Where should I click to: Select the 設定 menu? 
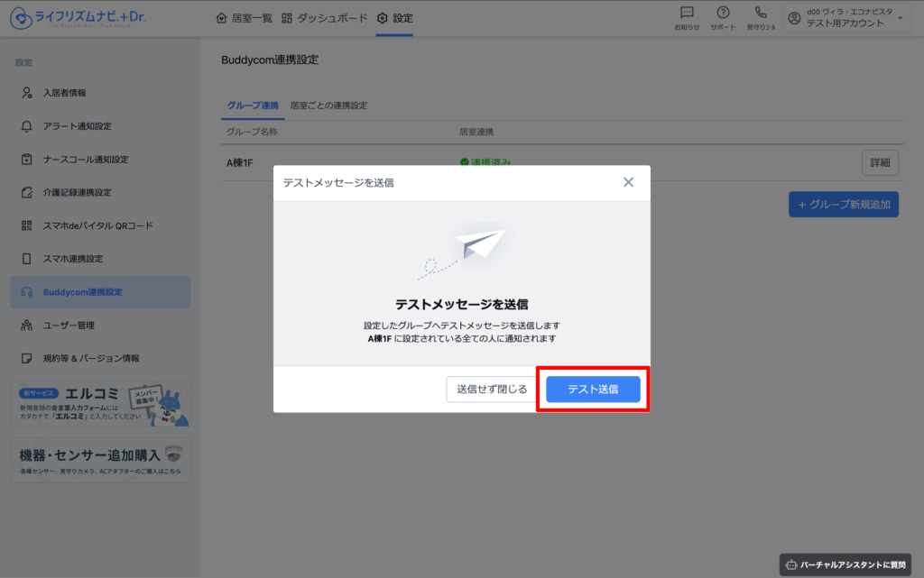(395, 18)
